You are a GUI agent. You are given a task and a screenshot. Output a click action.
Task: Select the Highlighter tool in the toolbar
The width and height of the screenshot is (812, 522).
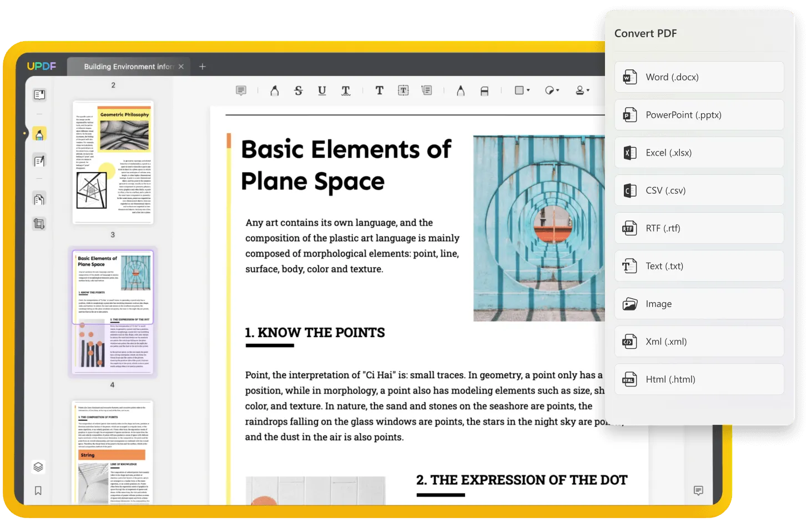click(274, 91)
